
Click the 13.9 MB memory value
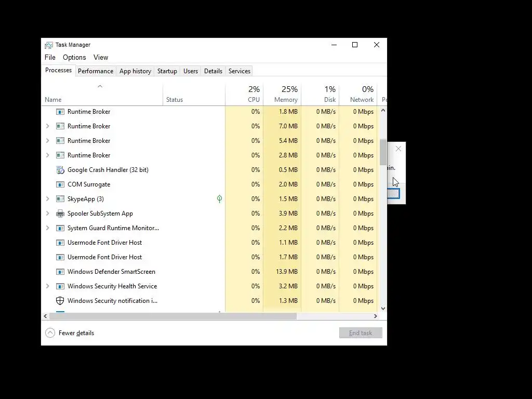[287, 272]
